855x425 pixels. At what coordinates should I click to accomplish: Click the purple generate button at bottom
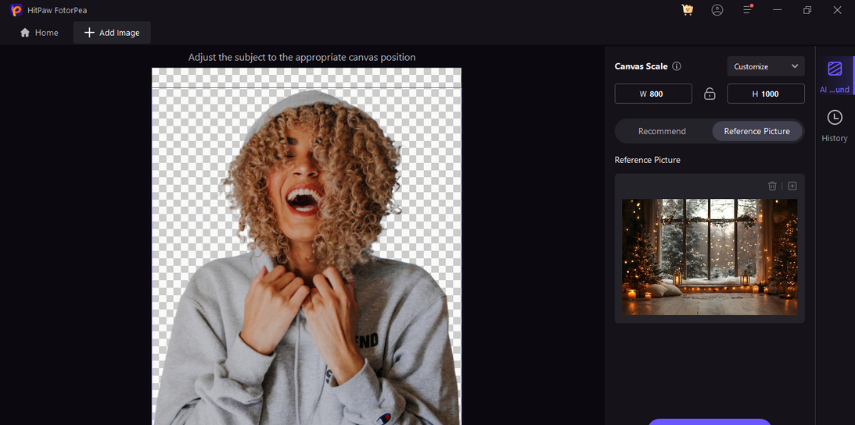709,421
